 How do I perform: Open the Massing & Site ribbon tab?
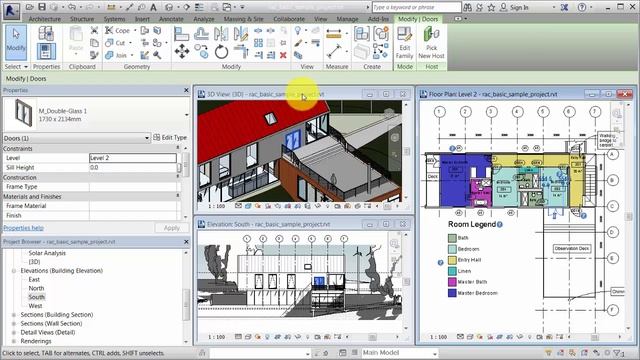[x=243, y=19]
